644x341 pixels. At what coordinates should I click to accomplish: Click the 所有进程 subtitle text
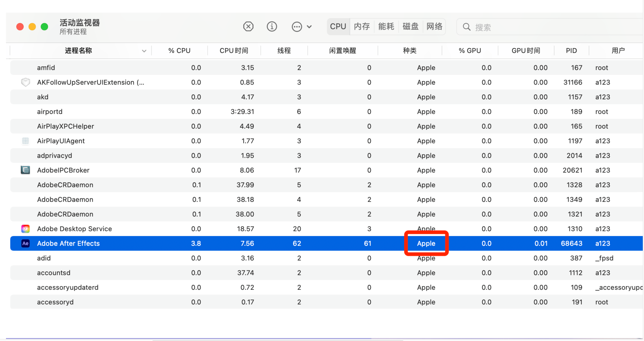point(73,32)
